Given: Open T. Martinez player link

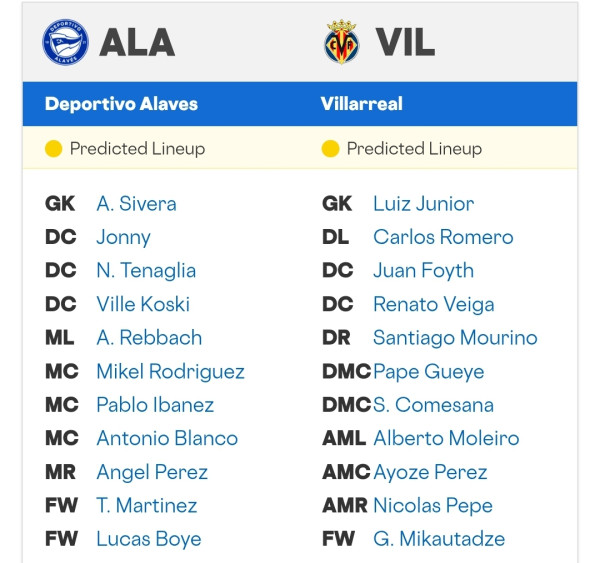Looking at the screenshot, I should tap(147, 506).
